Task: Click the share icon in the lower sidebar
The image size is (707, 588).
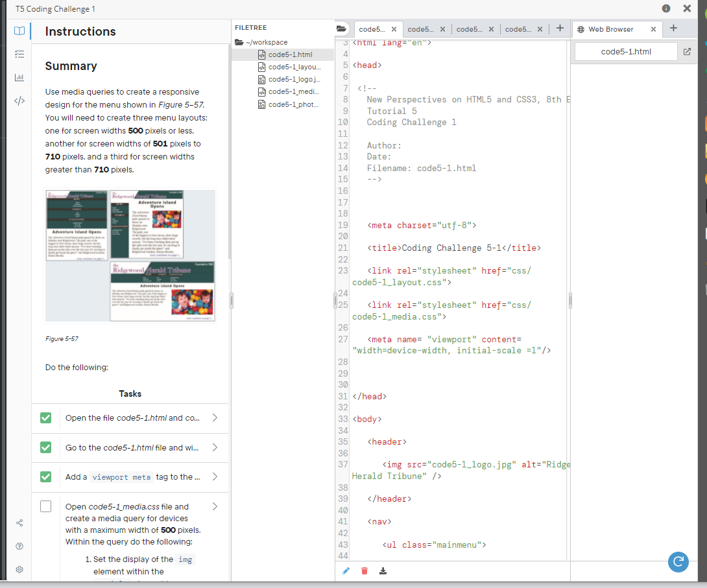Action: [x=19, y=523]
